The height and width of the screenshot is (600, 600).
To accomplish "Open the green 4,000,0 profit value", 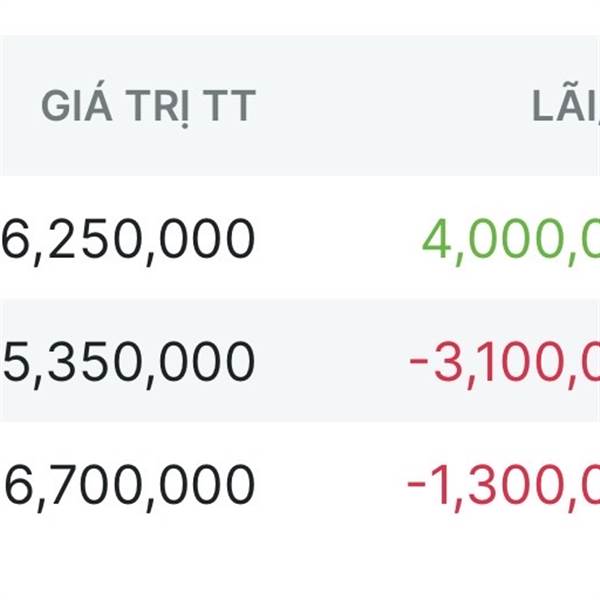I will click(x=510, y=239).
